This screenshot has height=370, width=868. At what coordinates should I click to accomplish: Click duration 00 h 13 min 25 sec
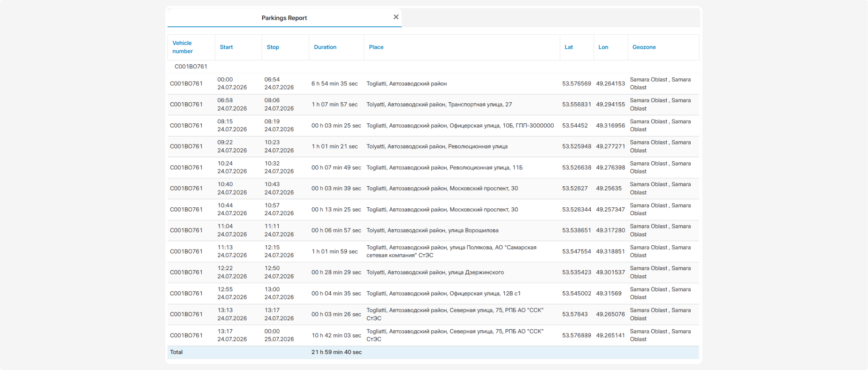(336, 210)
